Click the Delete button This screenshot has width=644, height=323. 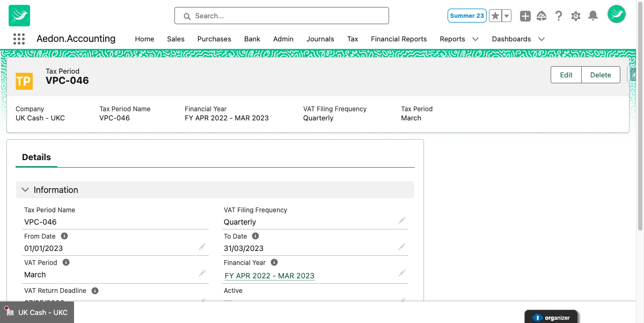click(x=601, y=75)
